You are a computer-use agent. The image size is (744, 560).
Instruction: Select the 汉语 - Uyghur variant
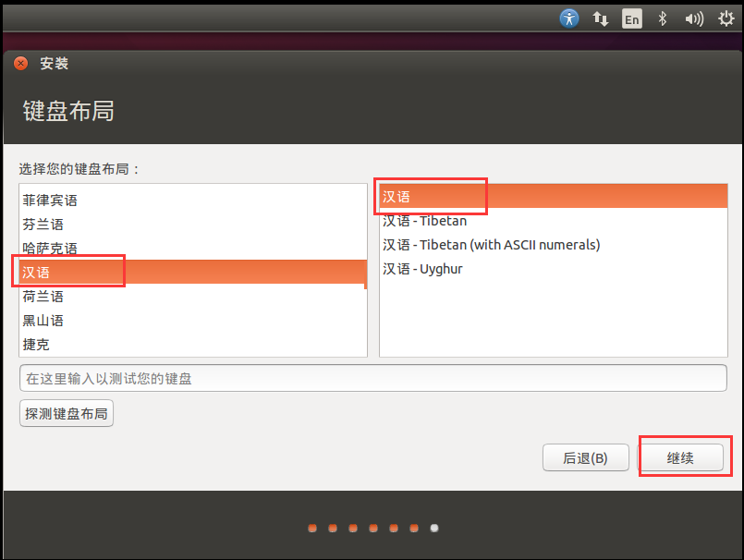554,269
